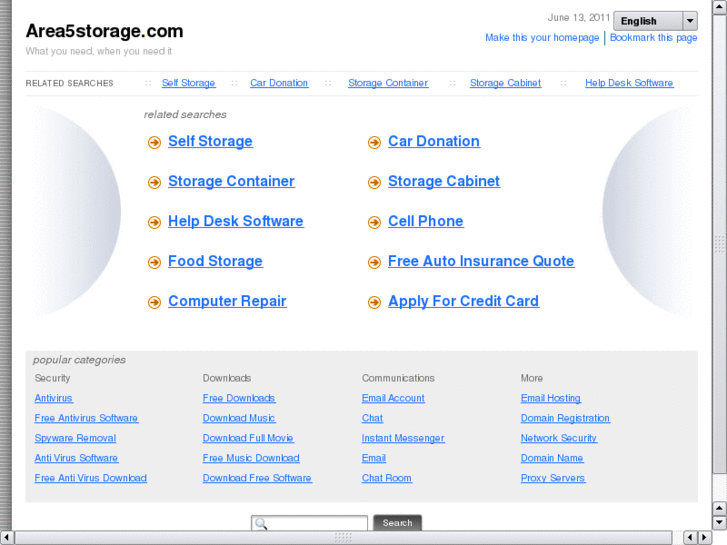The height and width of the screenshot is (545, 727).
Task: Click the arrow icon beside Apply For Credit Card
Action: pyautogui.click(x=374, y=302)
